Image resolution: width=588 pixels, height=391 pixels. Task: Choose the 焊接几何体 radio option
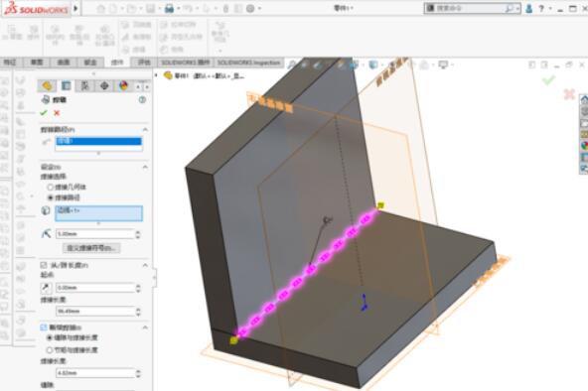[x=50, y=187]
